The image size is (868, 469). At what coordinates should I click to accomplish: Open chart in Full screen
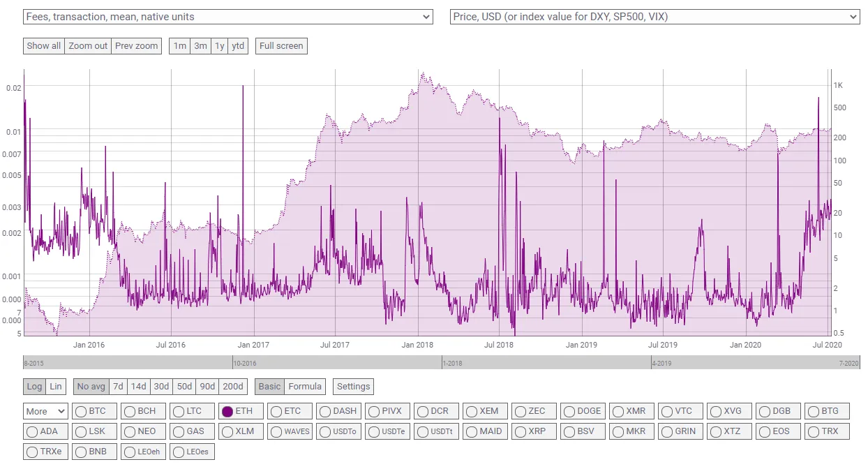(281, 46)
